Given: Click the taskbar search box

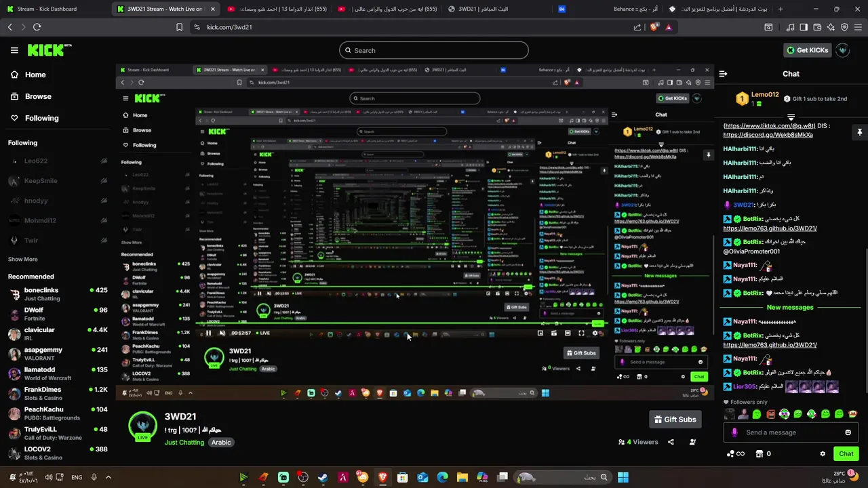Looking at the screenshot, I should [564, 477].
